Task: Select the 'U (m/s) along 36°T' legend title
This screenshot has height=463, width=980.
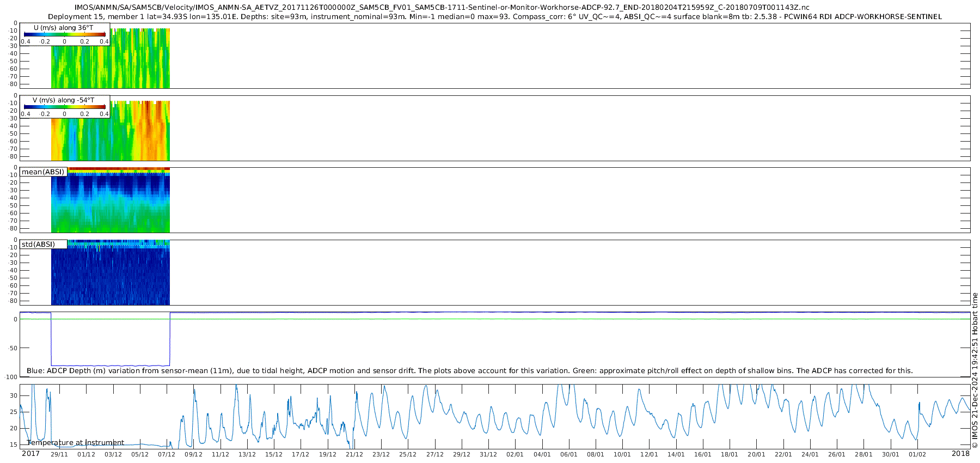Action: [x=63, y=28]
